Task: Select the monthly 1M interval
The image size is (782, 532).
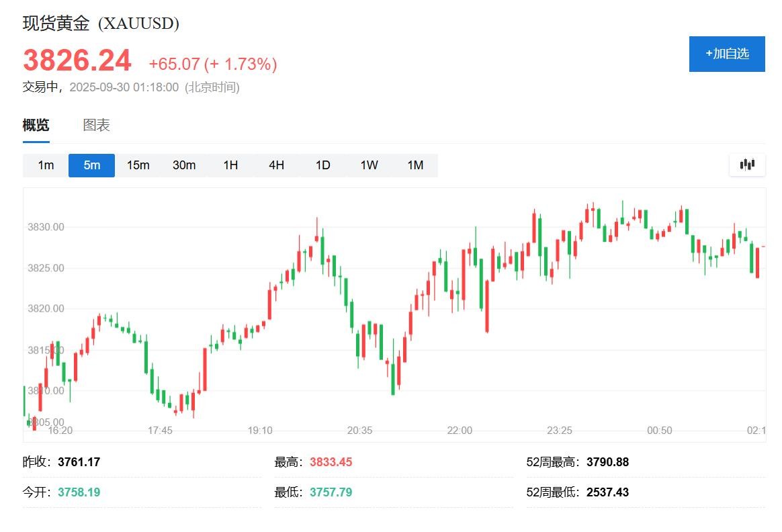Action: coord(415,165)
